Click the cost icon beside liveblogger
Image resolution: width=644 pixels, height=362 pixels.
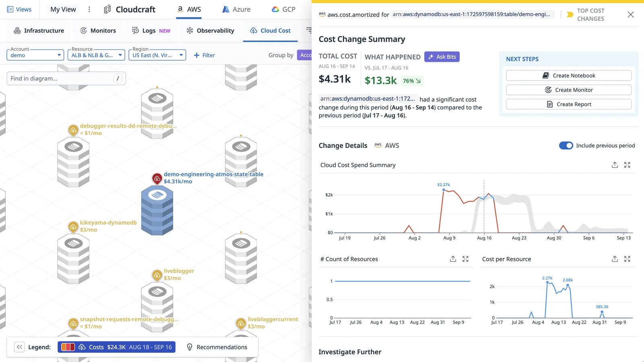157,275
